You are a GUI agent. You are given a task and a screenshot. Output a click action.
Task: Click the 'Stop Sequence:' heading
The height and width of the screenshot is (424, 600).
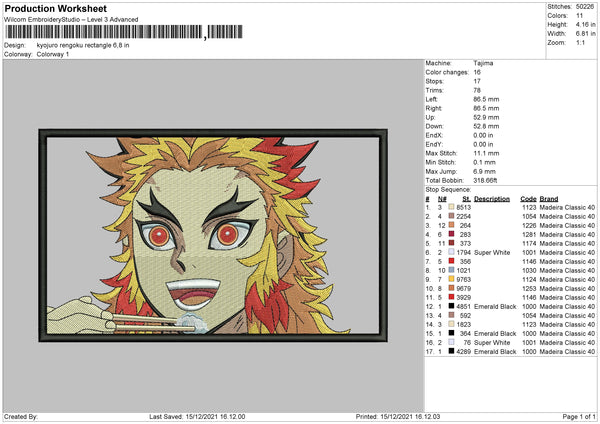(x=448, y=190)
